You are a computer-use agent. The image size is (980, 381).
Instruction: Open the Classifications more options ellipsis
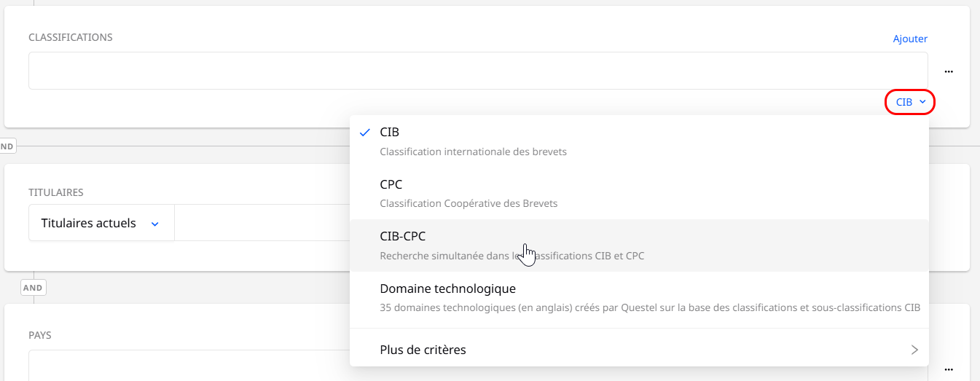[949, 71]
